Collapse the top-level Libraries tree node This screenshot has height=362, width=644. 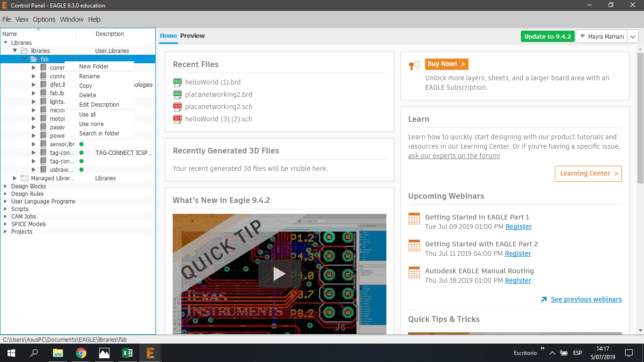tap(6, 42)
